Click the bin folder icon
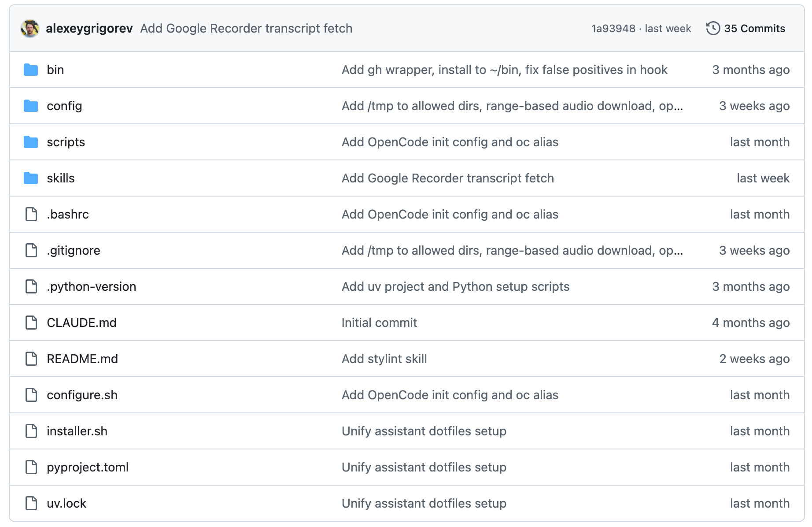This screenshot has width=812, height=527. pyautogui.click(x=31, y=70)
